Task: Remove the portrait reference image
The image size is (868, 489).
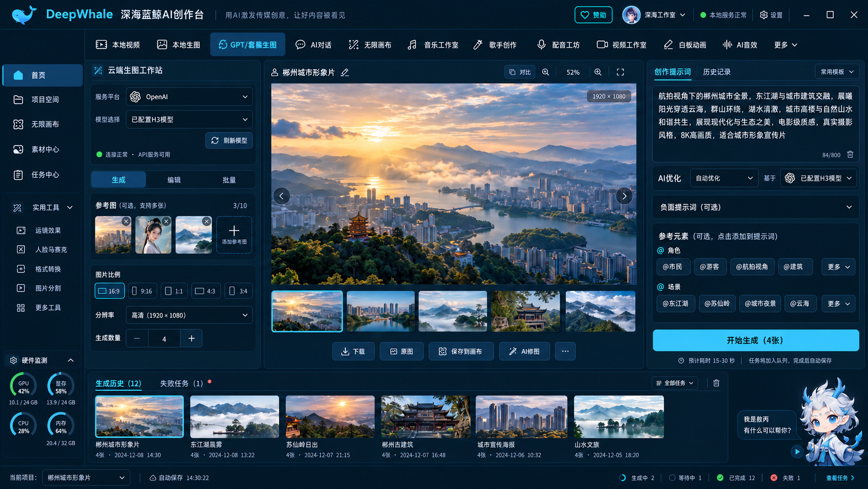Action: [x=166, y=221]
